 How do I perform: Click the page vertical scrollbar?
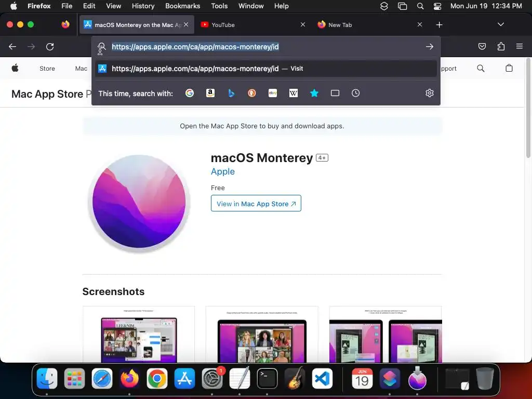[528, 109]
